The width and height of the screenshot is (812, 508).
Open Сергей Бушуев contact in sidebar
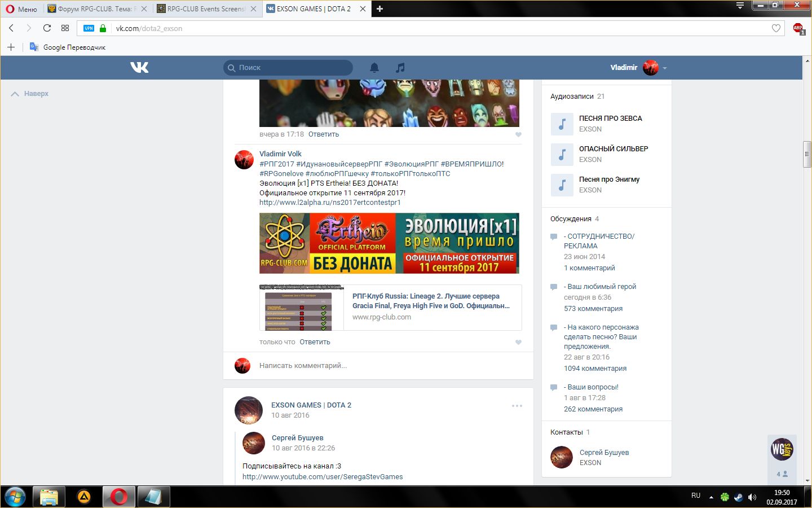tap(604, 453)
